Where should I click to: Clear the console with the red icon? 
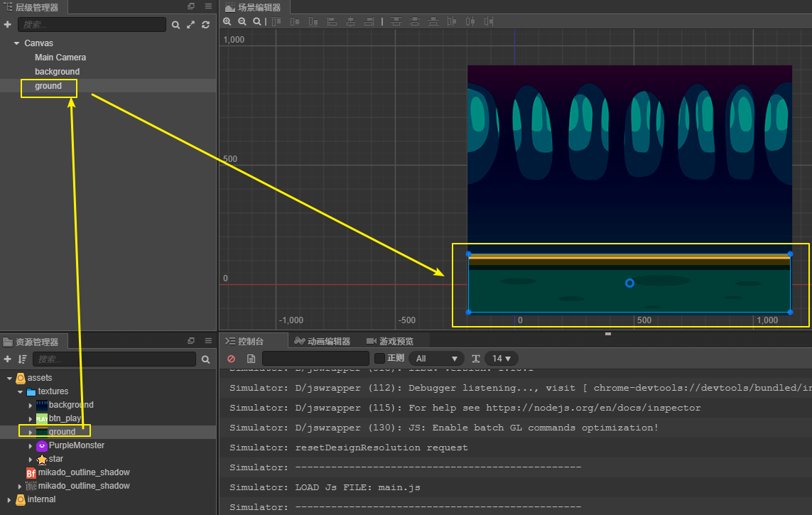[x=232, y=359]
